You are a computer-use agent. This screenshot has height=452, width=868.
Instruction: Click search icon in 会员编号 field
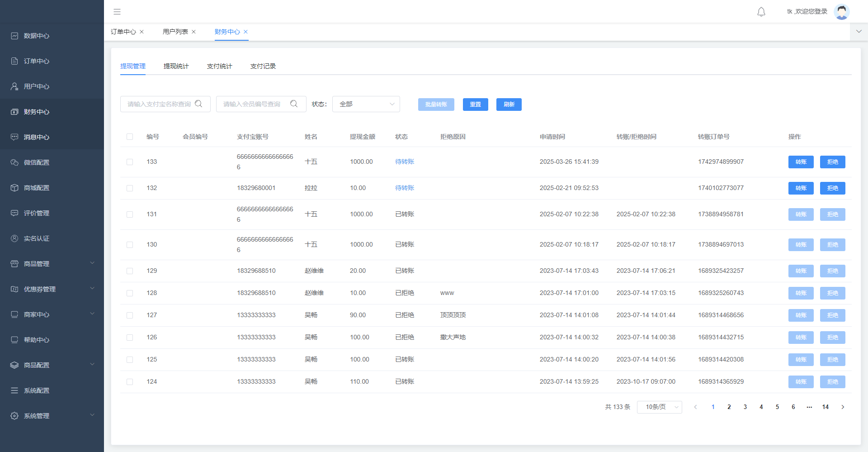click(x=294, y=104)
